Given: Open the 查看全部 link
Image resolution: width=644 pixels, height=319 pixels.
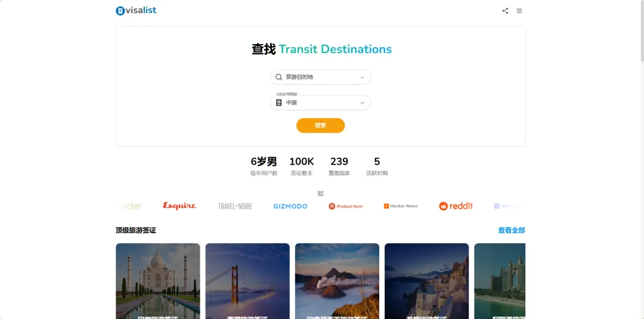Looking at the screenshot, I should (512, 230).
